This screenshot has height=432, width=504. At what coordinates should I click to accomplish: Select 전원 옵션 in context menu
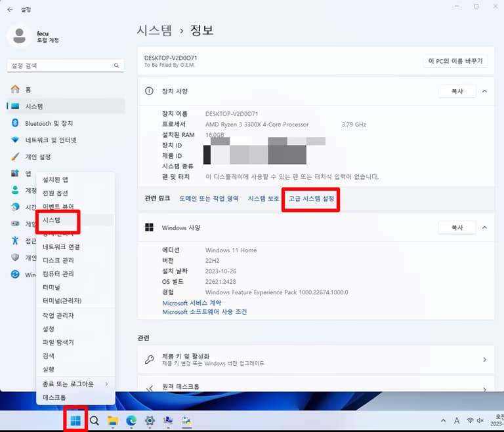pyautogui.click(x=76, y=193)
